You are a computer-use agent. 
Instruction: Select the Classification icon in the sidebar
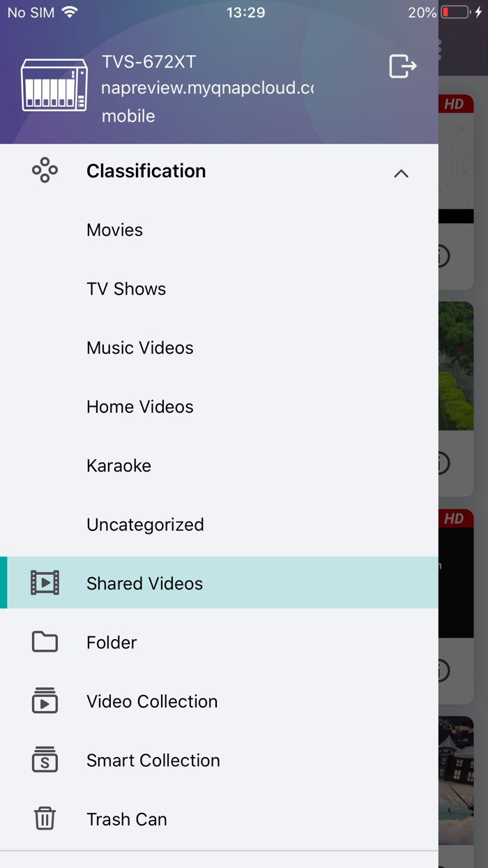click(44, 170)
